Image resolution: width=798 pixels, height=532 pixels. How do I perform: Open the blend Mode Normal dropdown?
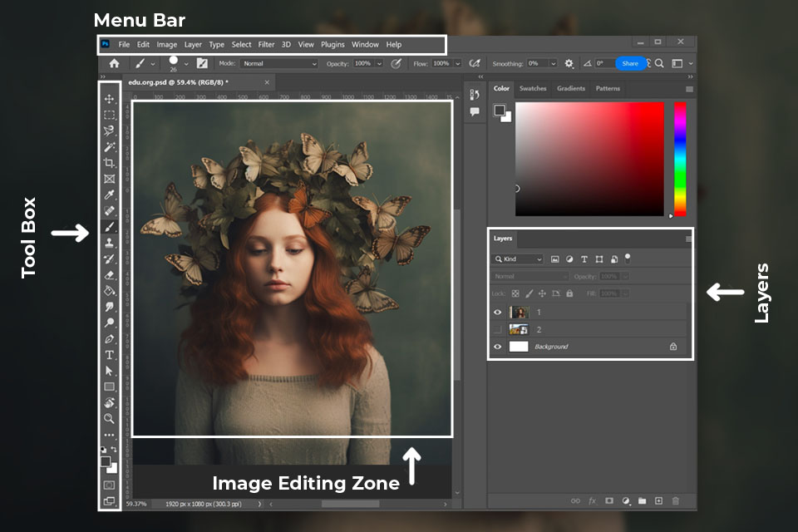coord(279,64)
